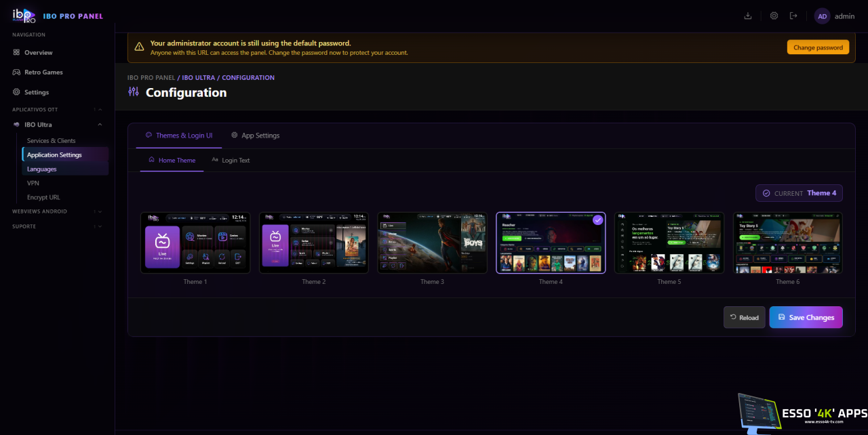Choose the Theme 1 preview thumbnail

195,243
